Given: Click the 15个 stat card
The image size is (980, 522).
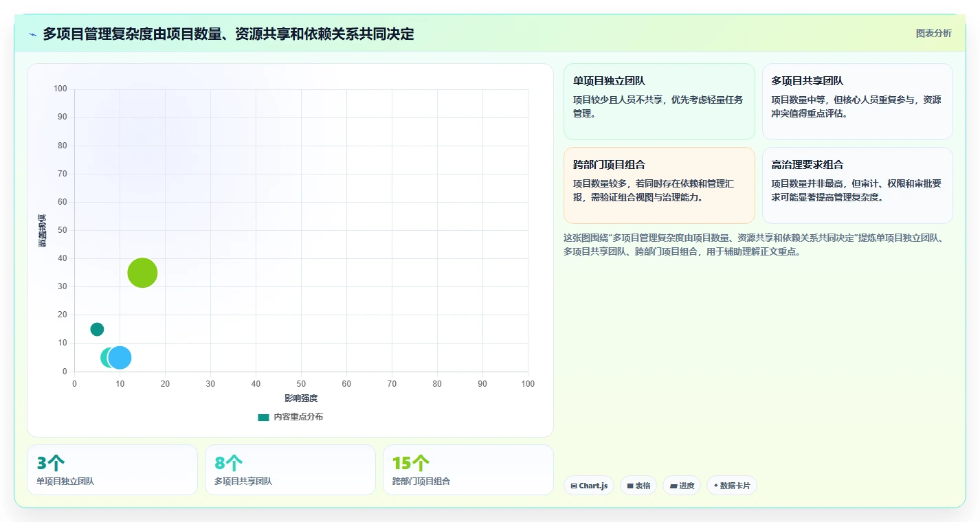Looking at the screenshot, I should (468, 470).
